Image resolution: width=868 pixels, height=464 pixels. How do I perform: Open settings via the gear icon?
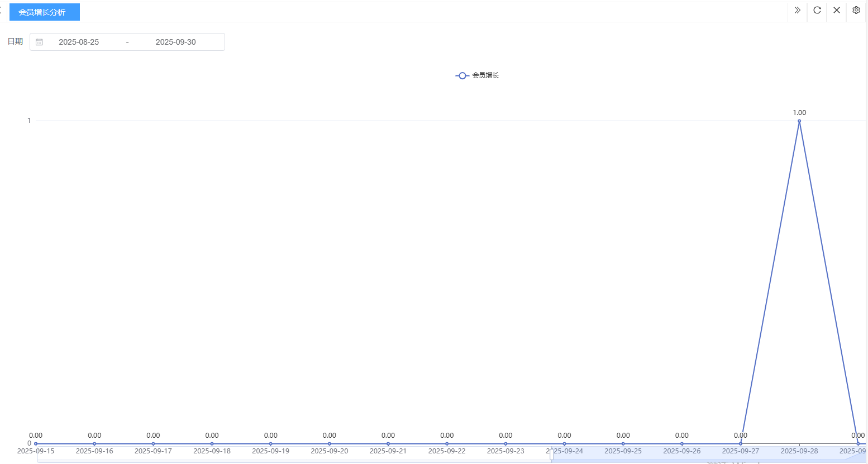856,10
